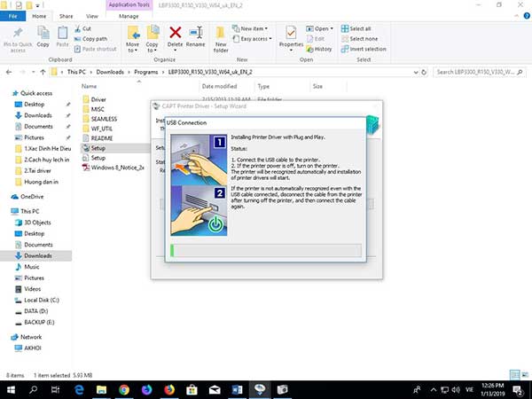Click the Properties icon

291,33
